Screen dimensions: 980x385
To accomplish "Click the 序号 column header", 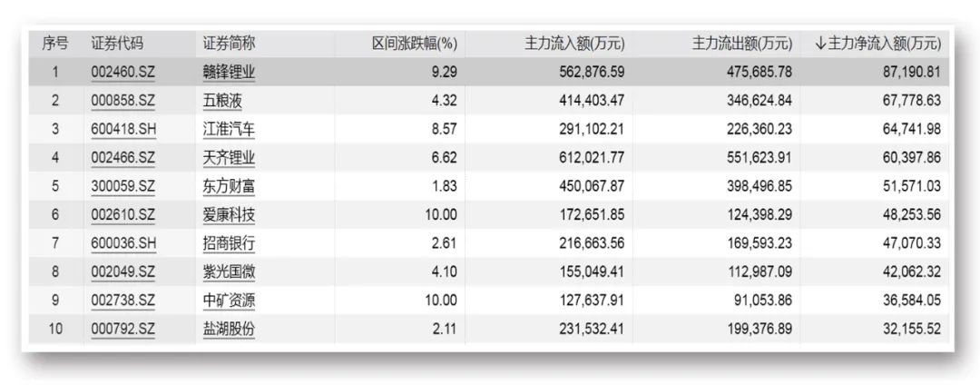I will click(55, 44).
